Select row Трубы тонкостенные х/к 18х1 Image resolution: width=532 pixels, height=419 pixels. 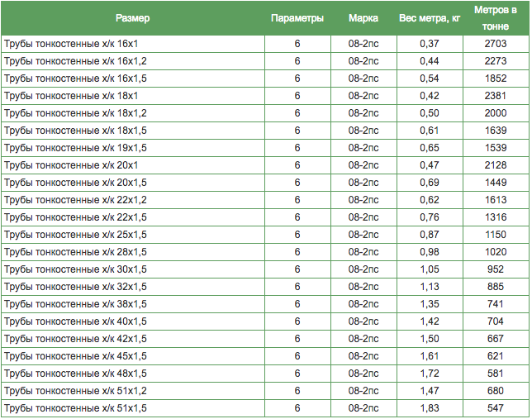point(265,96)
